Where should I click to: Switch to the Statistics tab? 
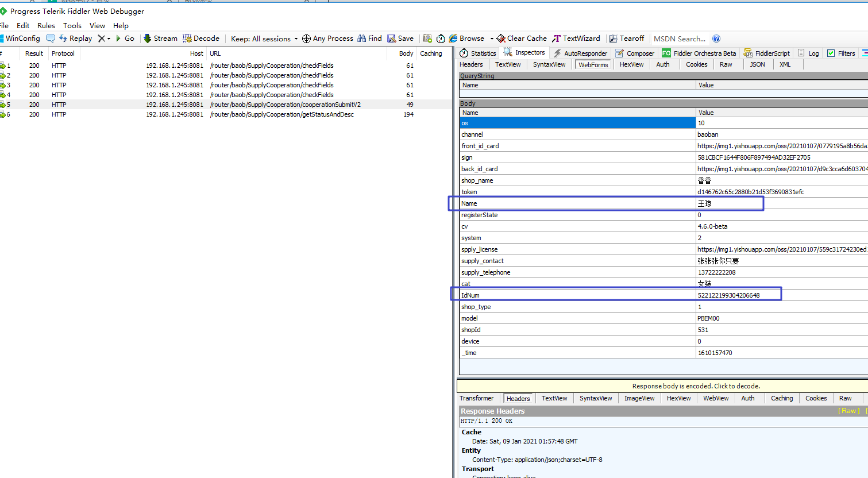[x=478, y=53]
